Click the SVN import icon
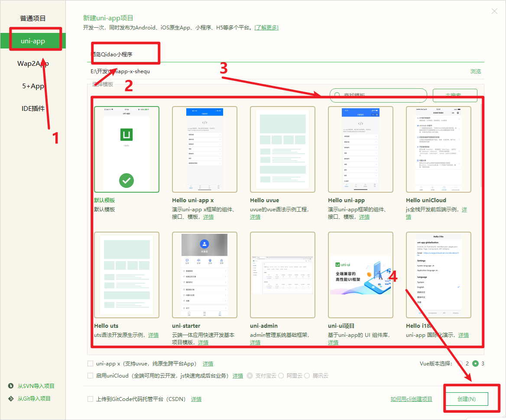Screen dimensions: 506x420 coord(11,386)
